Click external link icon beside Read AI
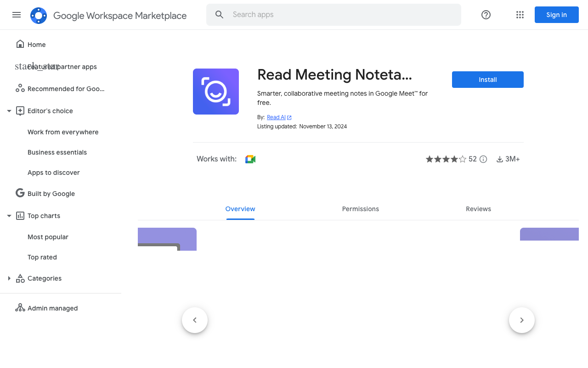The image size is (588, 368). tap(289, 118)
